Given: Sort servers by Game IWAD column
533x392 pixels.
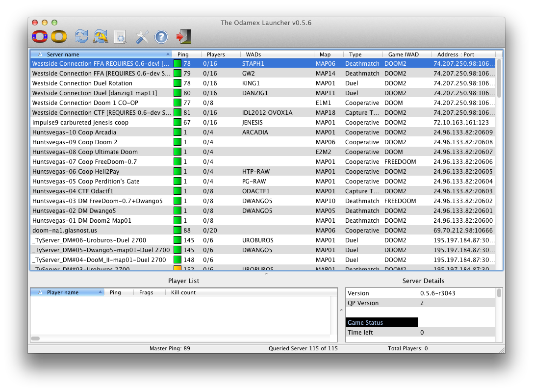Looking at the screenshot, I should (x=403, y=54).
